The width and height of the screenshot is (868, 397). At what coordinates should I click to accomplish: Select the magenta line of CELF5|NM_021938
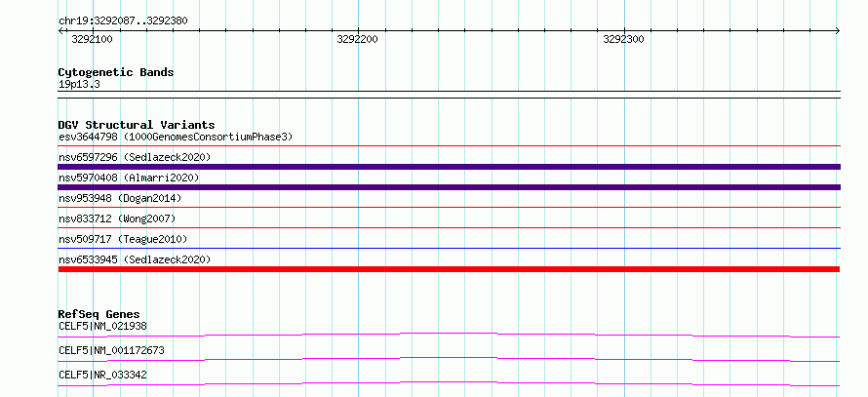point(449,335)
